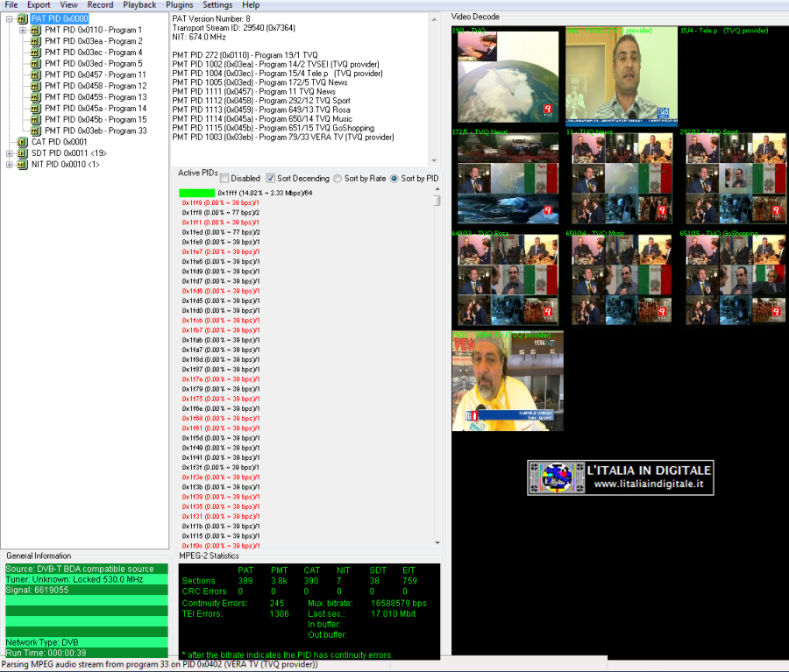Image resolution: width=789 pixels, height=672 pixels.
Task: Click the 0x1fed PID entry
Action: tap(220, 232)
